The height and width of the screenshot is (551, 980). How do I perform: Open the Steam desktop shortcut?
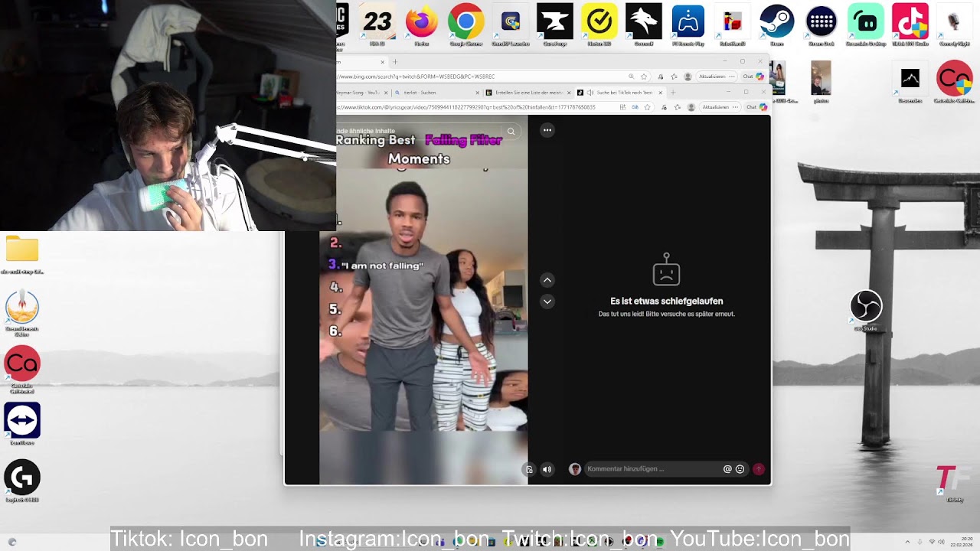click(x=776, y=23)
